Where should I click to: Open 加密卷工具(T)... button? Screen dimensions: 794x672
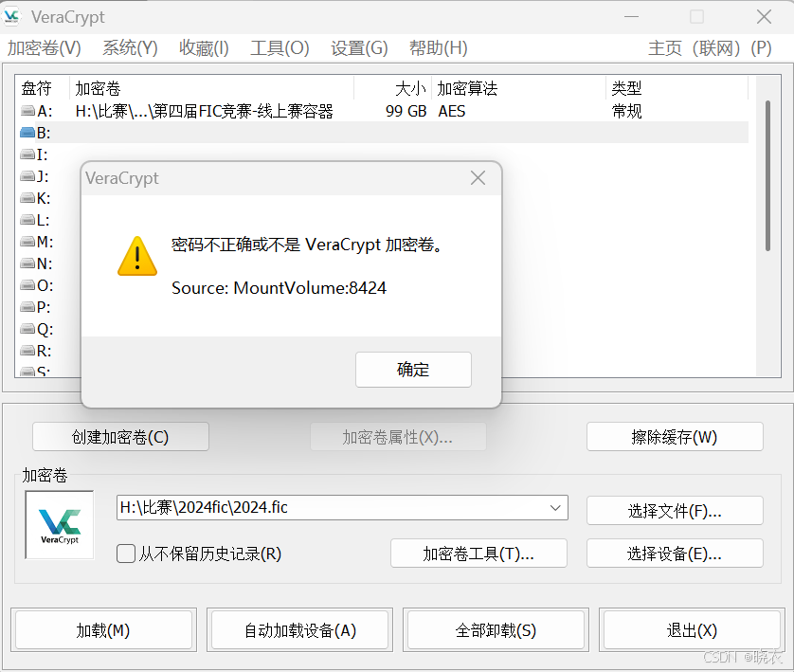478,553
